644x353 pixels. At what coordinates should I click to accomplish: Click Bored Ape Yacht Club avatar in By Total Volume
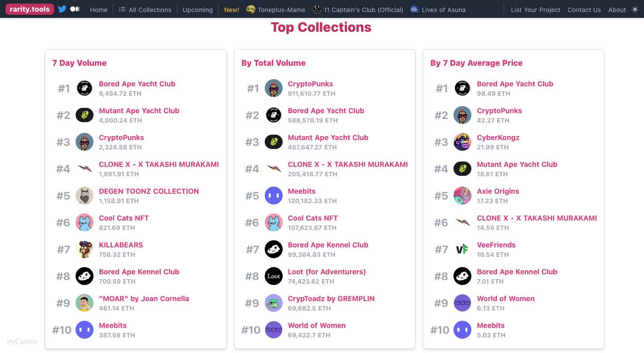(x=274, y=115)
